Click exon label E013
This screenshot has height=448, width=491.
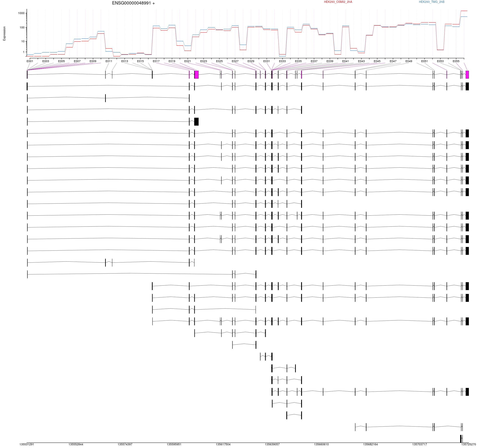(x=125, y=61)
